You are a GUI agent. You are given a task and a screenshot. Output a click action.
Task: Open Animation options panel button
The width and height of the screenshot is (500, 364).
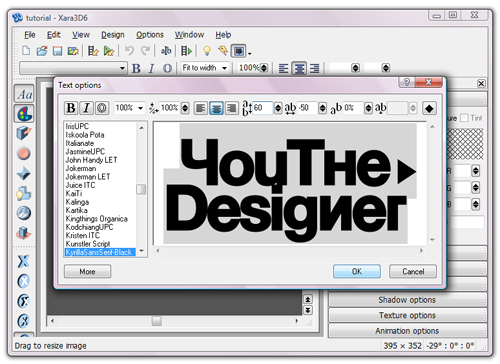(x=407, y=331)
